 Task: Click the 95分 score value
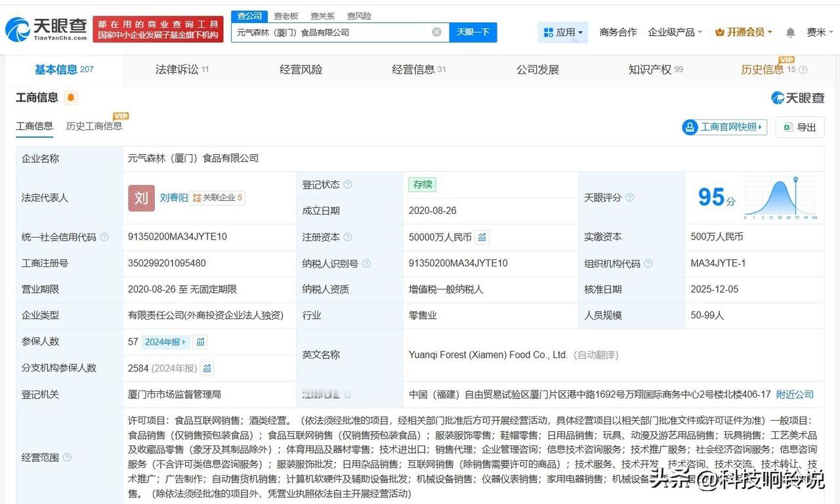pos(716,198)
